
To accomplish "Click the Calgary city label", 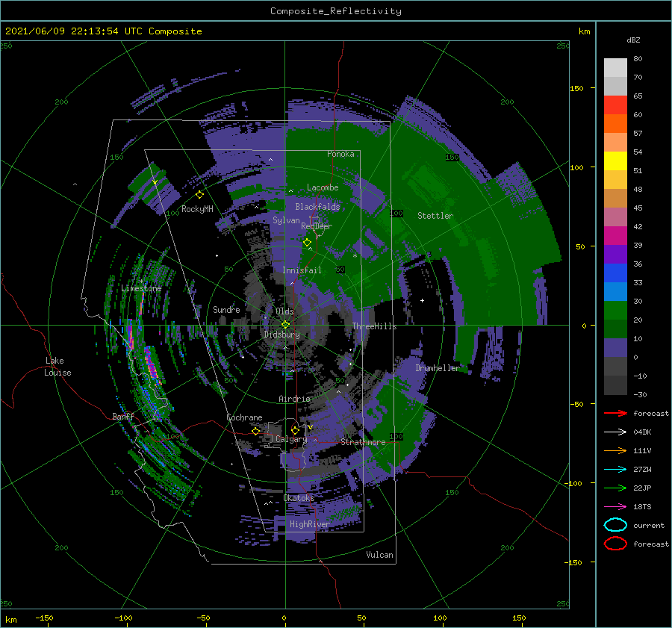I will [291, 439].
